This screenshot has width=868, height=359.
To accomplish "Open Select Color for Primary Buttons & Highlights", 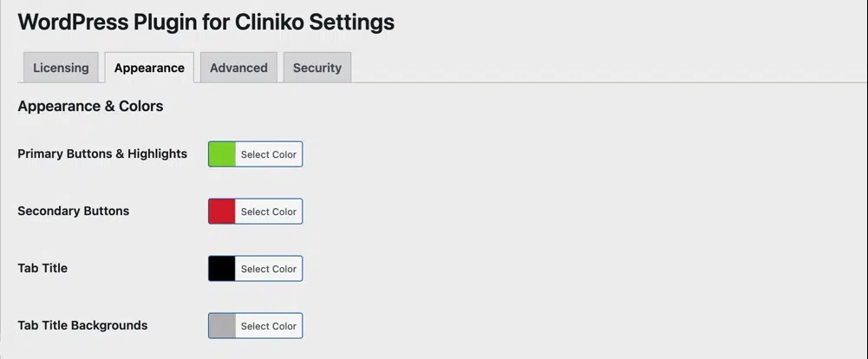I will (x=269, y=154).
